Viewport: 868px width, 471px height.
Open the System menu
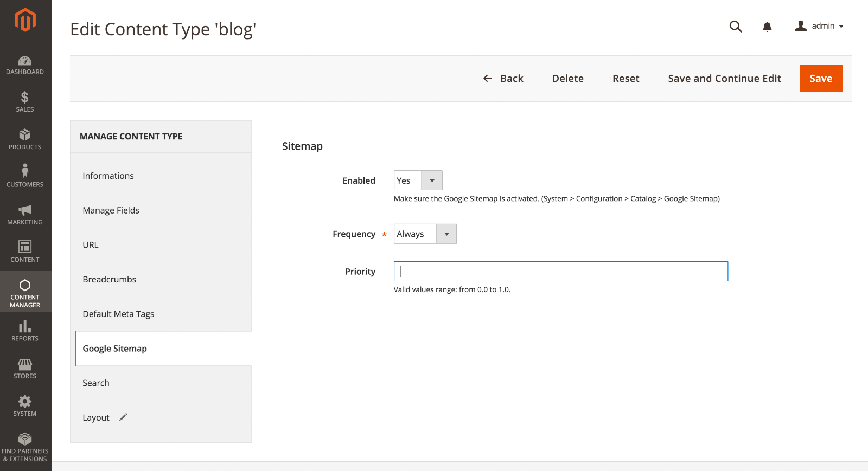click(25, 406)
